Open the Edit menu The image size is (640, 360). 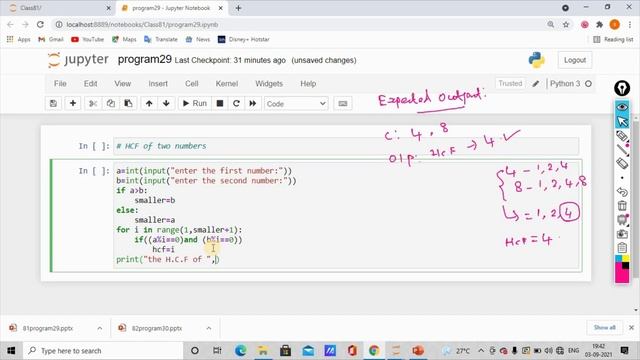(x=90, y=84)
